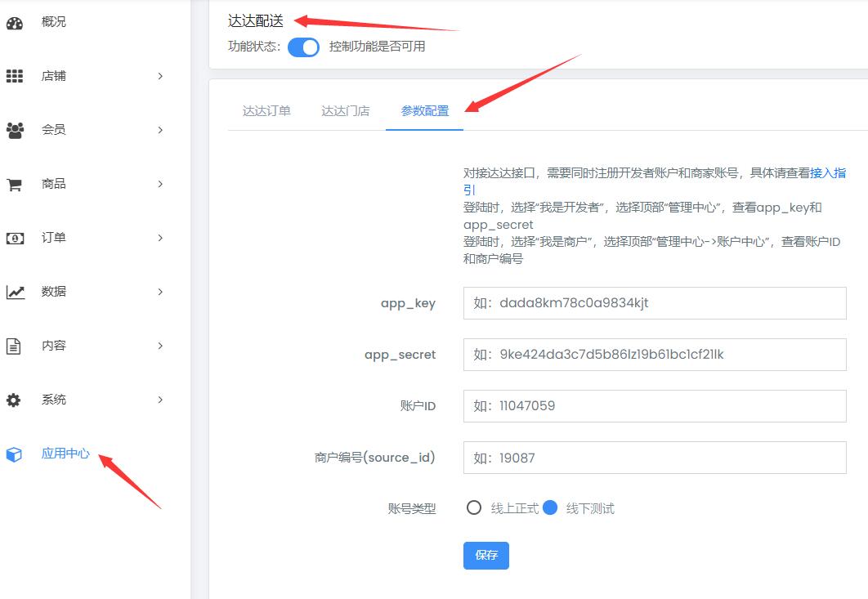This screenshot has width=868, height=599.
Task: Click the 会员 users group icon
Action: tap(15, 130)
